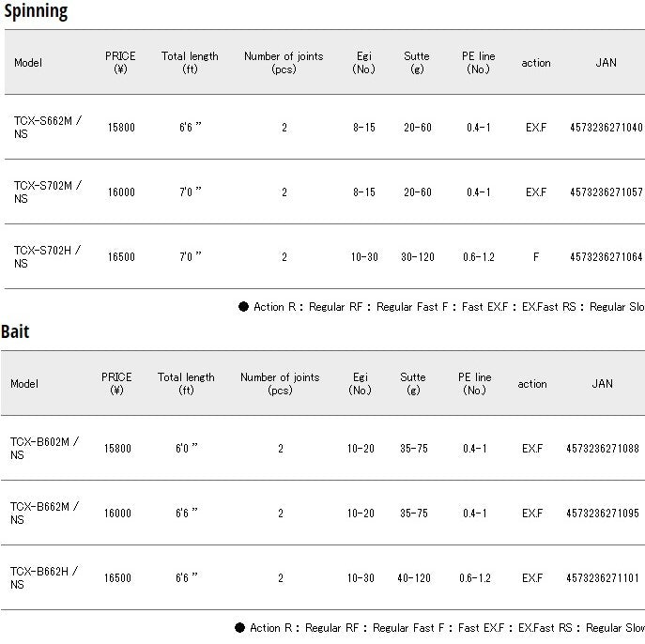Click JAN code 4573236271057
Viewport: 645px width, 644px height.
click(x=606, y=192)
